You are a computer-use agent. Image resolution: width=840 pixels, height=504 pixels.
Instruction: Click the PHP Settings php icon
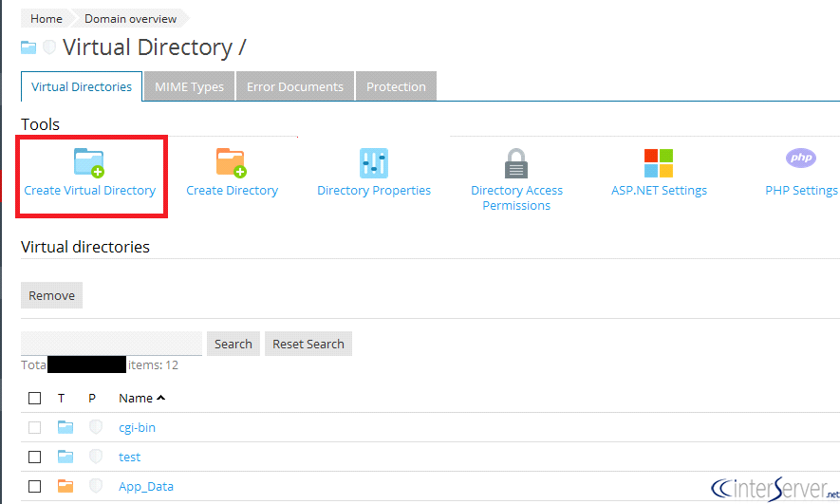pos(801,158)
